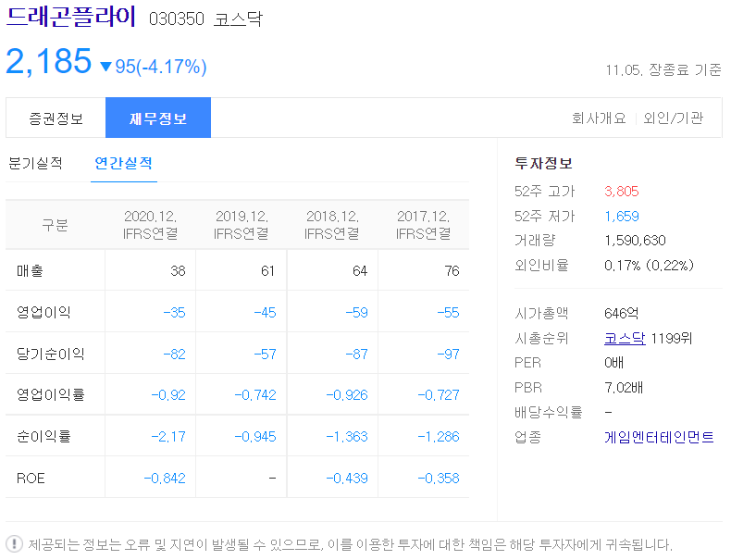Image resolution: width=731 pixels, height=560 pixels.
Task: Click 영업이익률 value -0.92
Action: pos(168,395)
